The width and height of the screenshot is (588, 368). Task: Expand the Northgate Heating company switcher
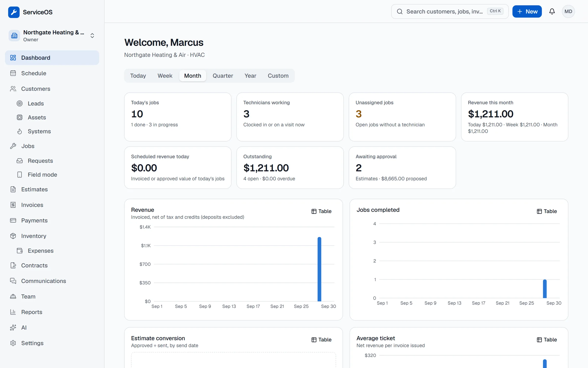[x=52, y=36]
